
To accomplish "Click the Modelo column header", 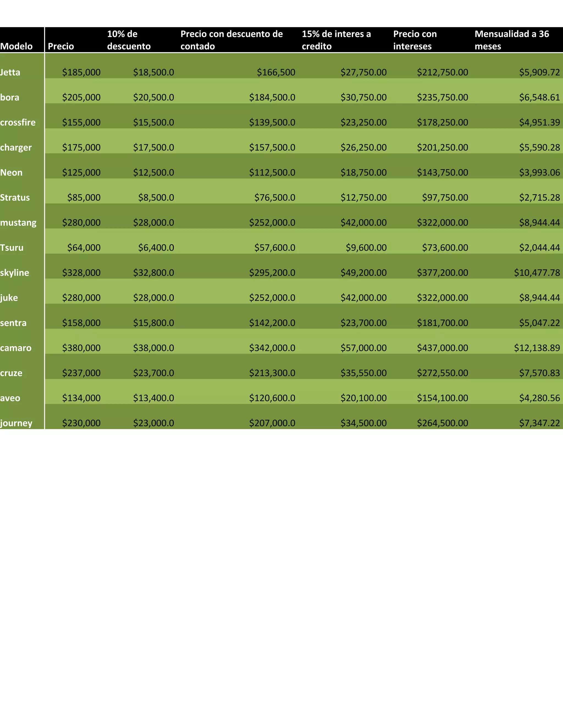I will (17, 46).
